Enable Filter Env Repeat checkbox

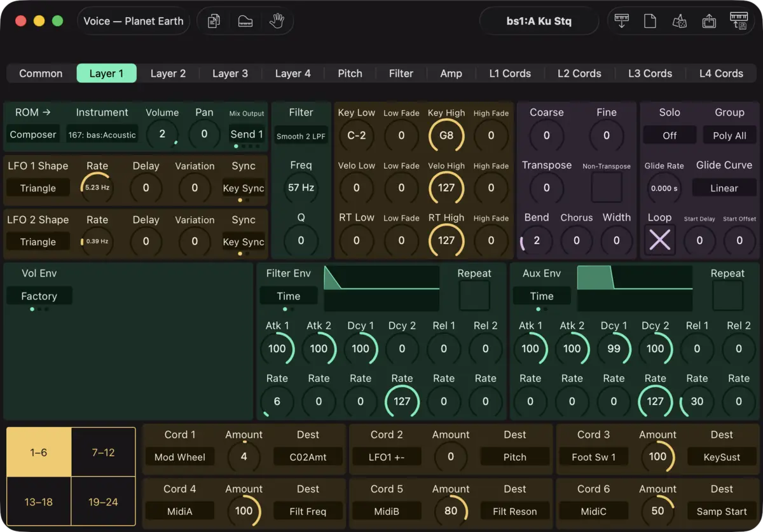474,295
